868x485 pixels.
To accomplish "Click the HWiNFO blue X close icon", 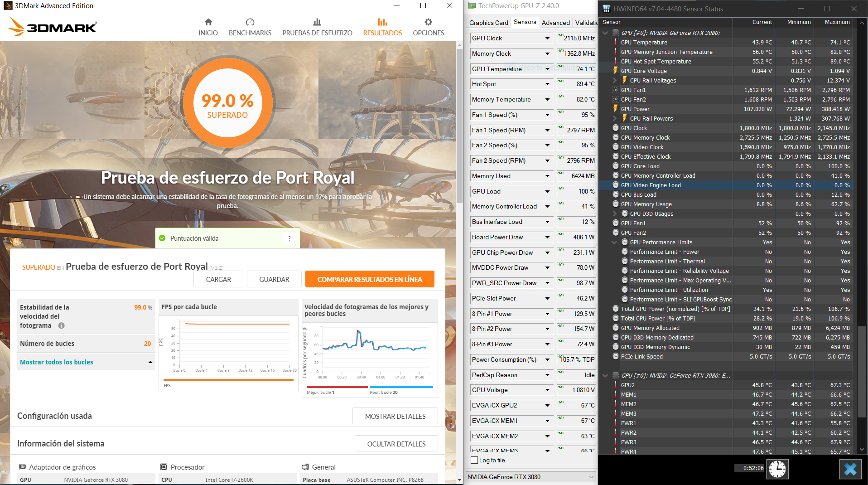I will tap(850, 469).
